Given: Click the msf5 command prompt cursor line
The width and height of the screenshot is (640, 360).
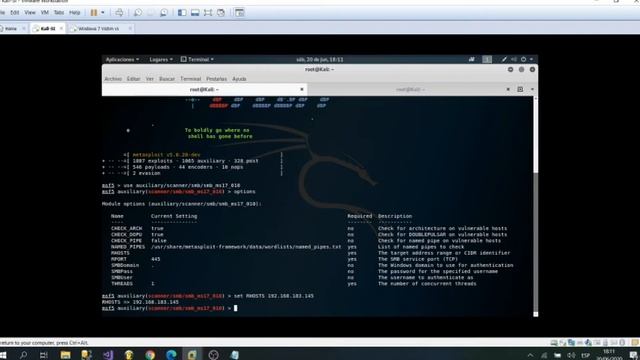Looking at the screenshot, I should (169, 308).
